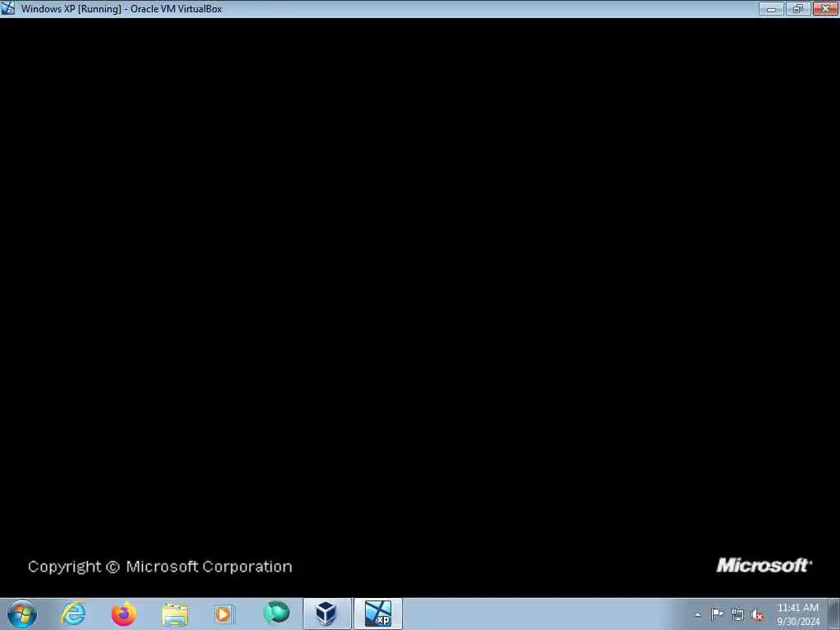Select the Windows XP VM taskbar button
Viewport: 840px width, 630px height.
(377, 614)
